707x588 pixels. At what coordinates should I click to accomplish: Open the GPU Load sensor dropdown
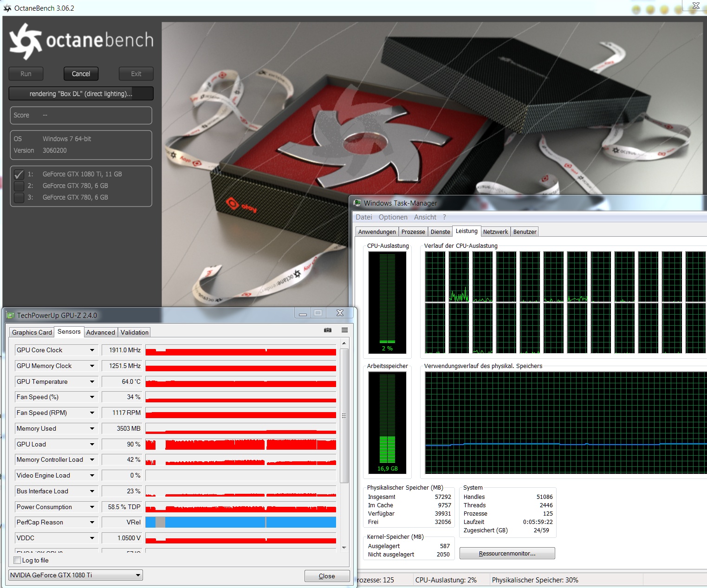pos(92,445)
